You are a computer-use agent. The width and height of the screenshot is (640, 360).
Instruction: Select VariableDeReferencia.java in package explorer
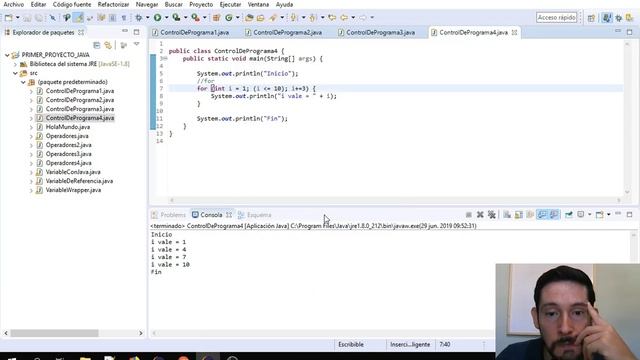(x=79, y=181)
